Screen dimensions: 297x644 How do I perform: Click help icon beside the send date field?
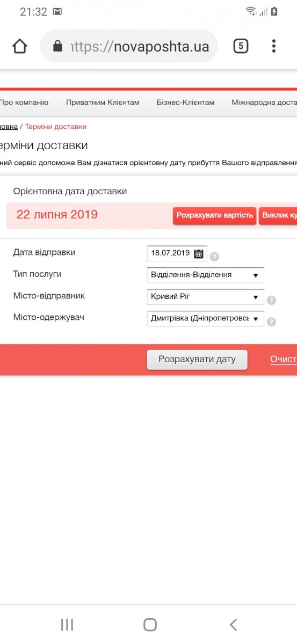point(214,257)
